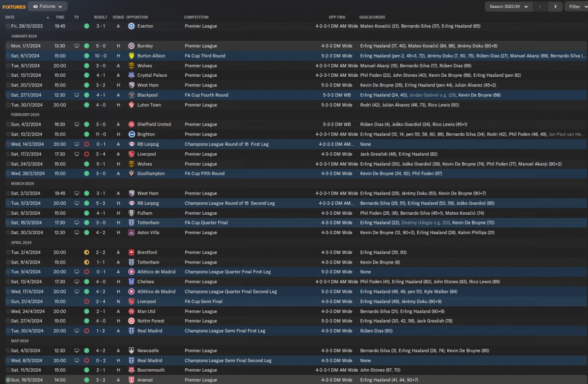Click the TV icon on the Newcastle fixture

point(77,351)
